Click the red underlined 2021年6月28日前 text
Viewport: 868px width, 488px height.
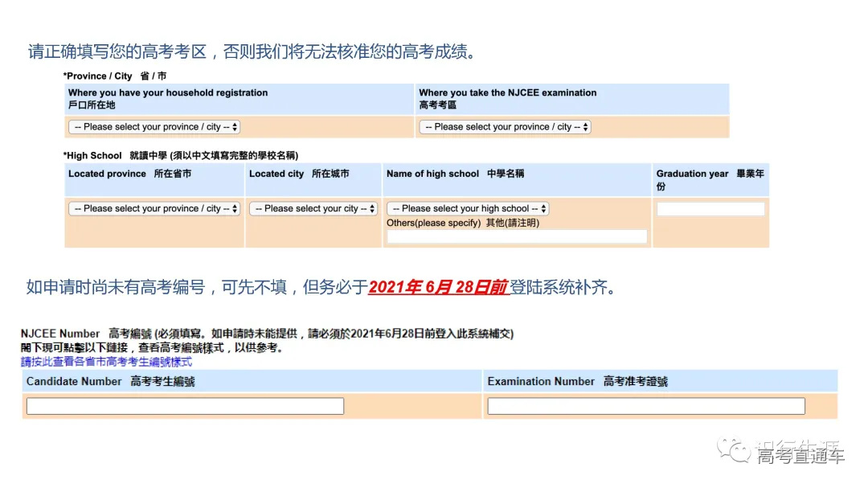click(x=437, y=286)
